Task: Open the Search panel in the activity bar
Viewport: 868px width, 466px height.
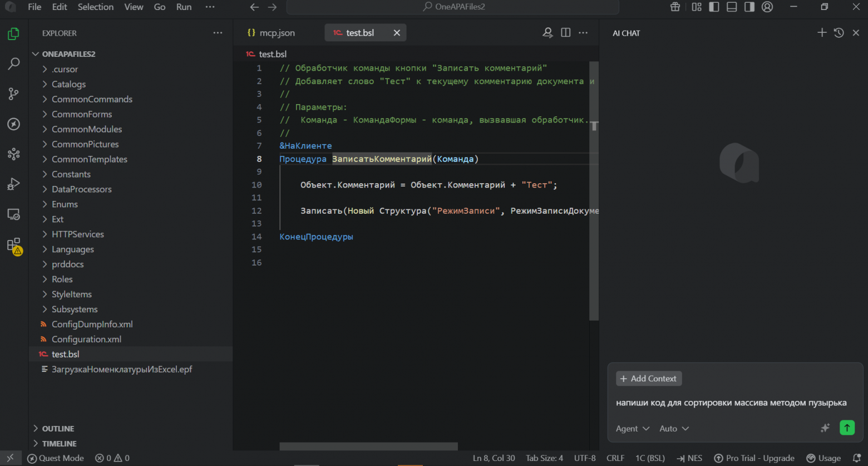Action: click(13, 63)
